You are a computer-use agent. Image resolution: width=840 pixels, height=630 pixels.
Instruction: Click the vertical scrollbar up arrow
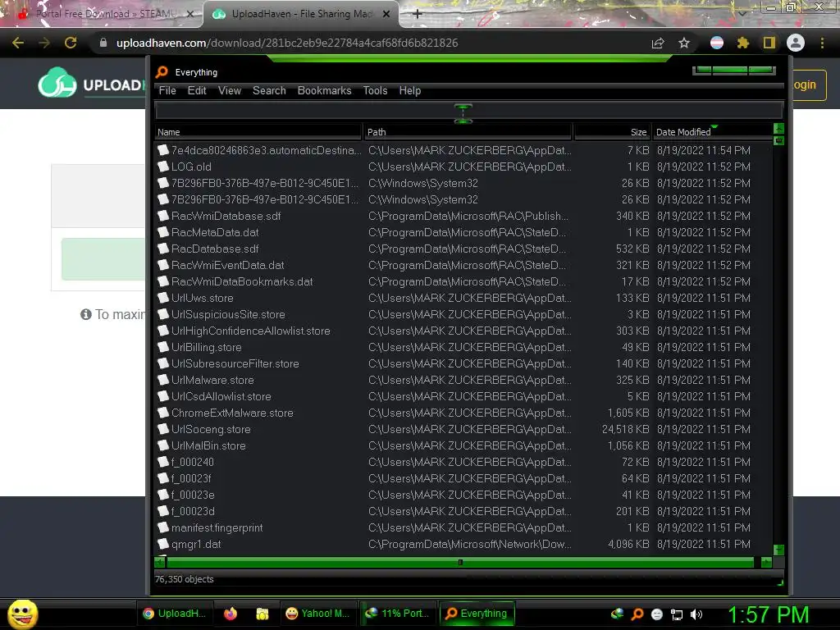click(x=779, y=129)
